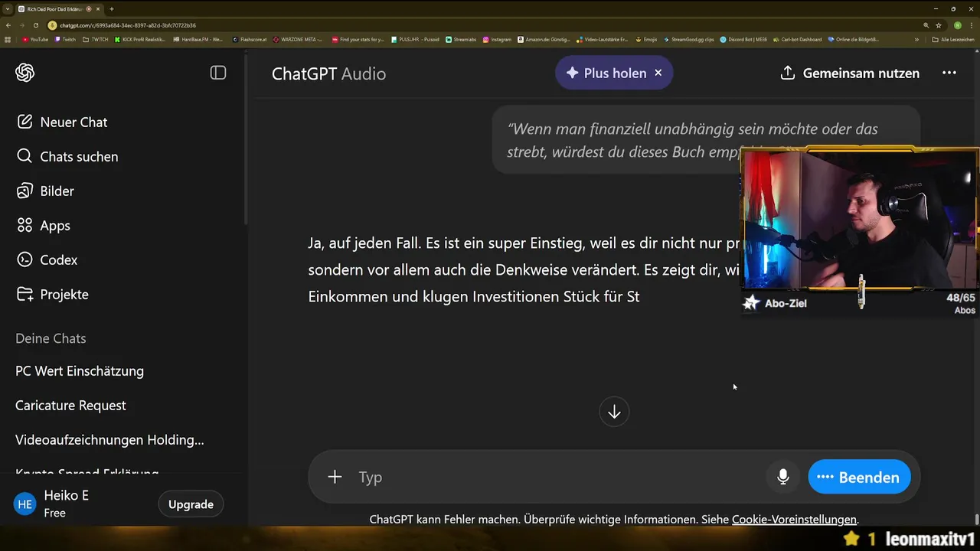Open the Amazon.de bookmark
Image resolution: width=980 pixels, height=551 pixels.
click(544, 39)
